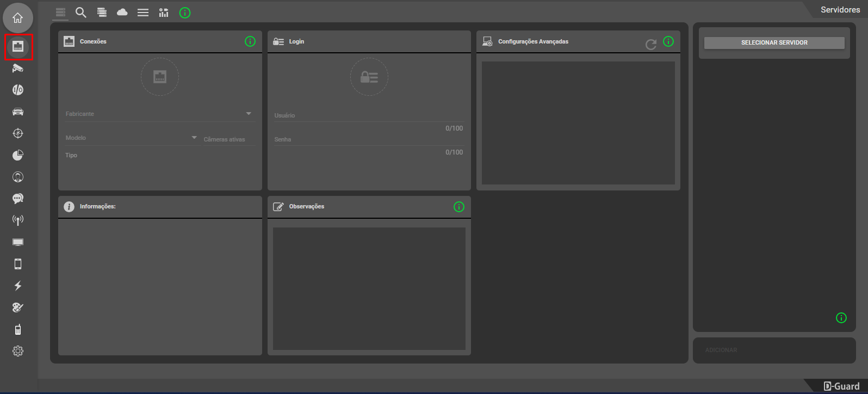Expand the Modelo dropdown
868x394 pixels.
(x=131, y=138)
